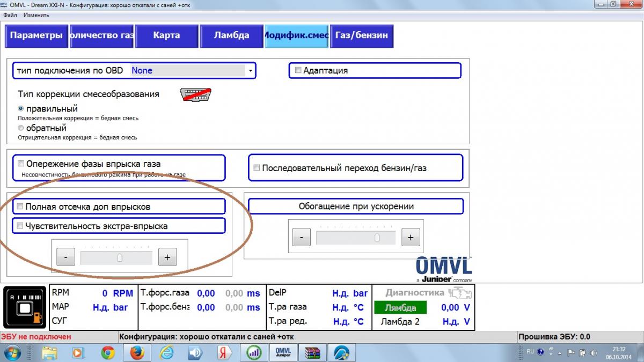
Task: Toggle Полная отсечка доп впрысков checkbox
Action: pos(20,206)
